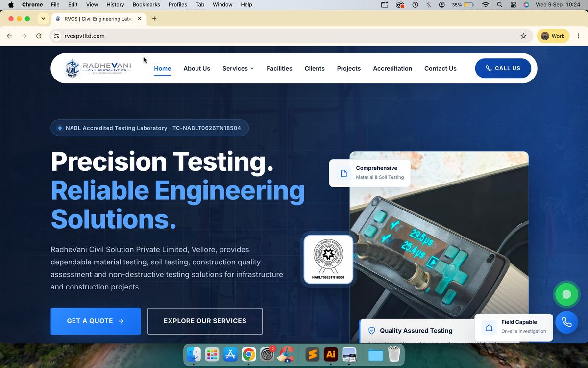Open Launchpad from the dock
The width and height of the screenshot is (588, 368).
tap(212, 354)
